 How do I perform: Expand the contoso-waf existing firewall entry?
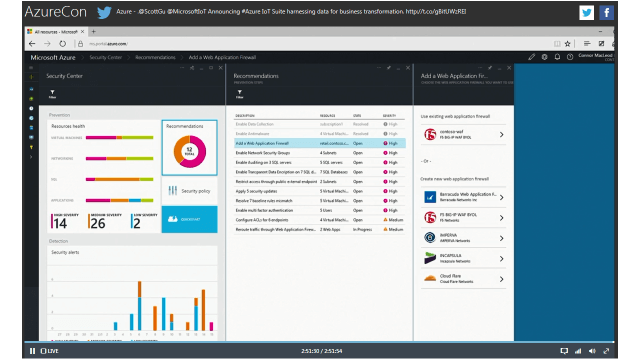point(463,134)
